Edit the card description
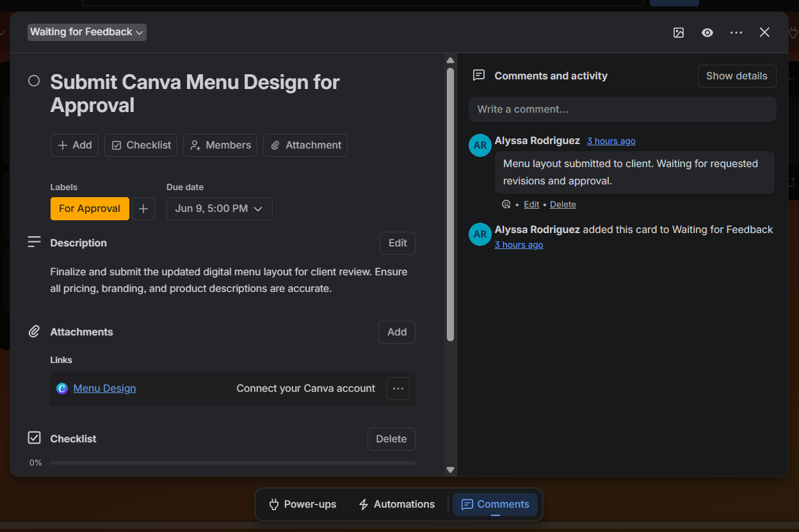Screen dimensions: 799x532 pos(398,243)
